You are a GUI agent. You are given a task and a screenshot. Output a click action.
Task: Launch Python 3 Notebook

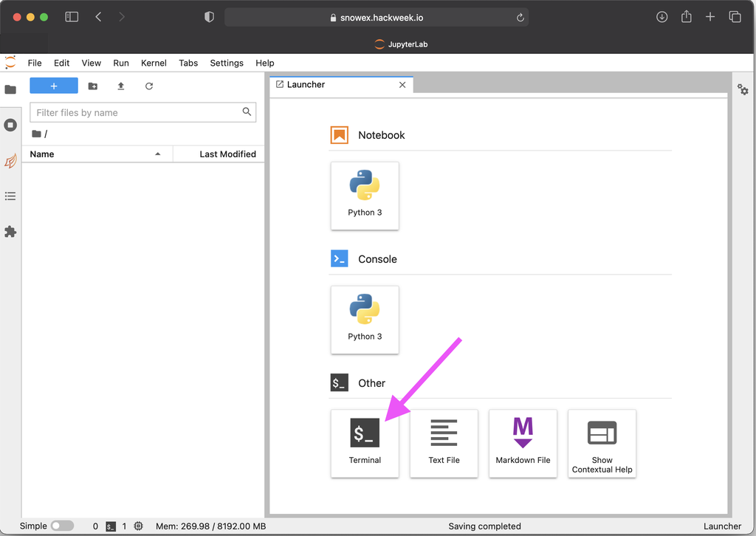(x=365, y=196)
